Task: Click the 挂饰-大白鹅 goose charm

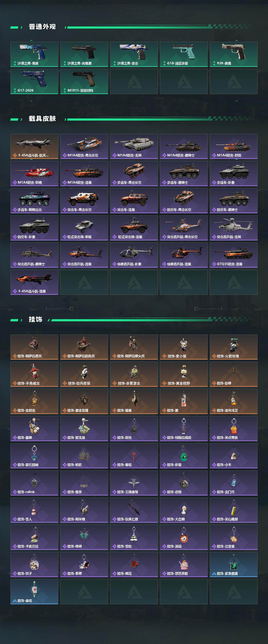Action: click(x=184, y=510)
